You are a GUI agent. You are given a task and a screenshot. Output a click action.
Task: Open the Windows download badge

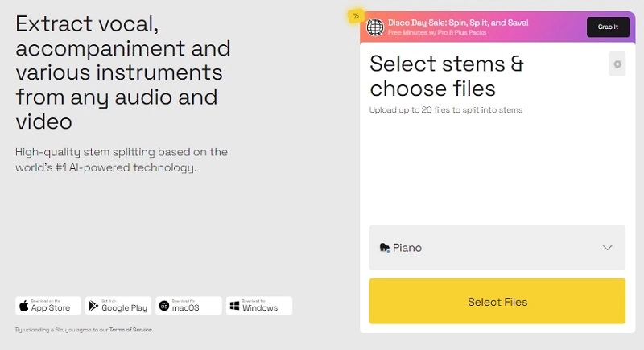(259, 306)
